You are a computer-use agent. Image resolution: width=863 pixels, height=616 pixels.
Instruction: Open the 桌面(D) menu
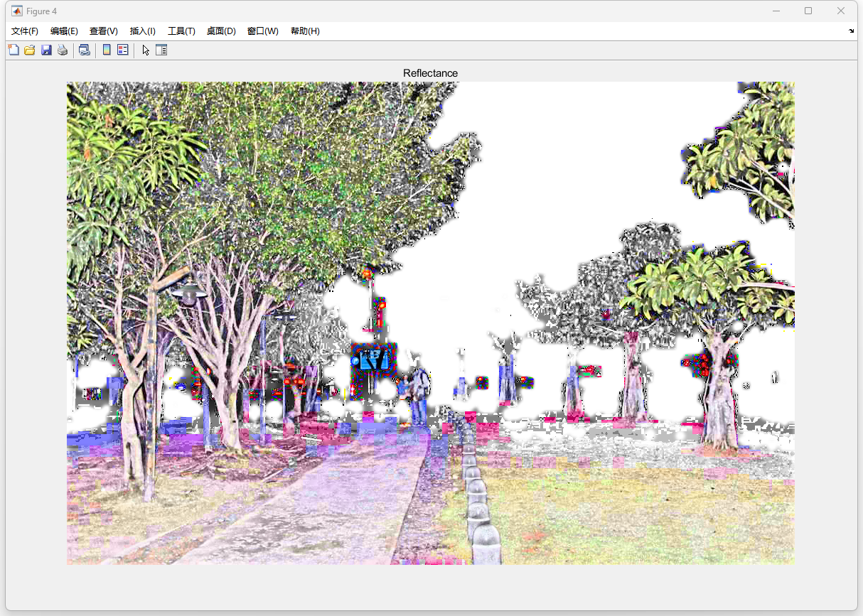(221, 31)
